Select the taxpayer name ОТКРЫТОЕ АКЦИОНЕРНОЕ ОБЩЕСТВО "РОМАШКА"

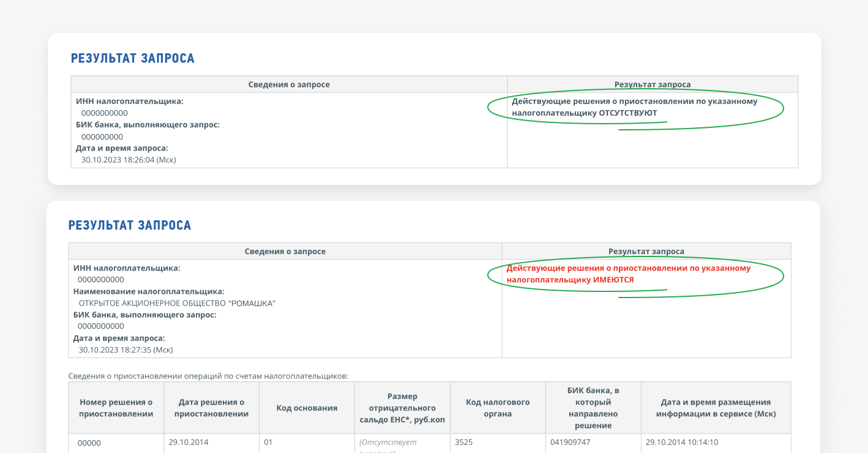click(177, 303)
